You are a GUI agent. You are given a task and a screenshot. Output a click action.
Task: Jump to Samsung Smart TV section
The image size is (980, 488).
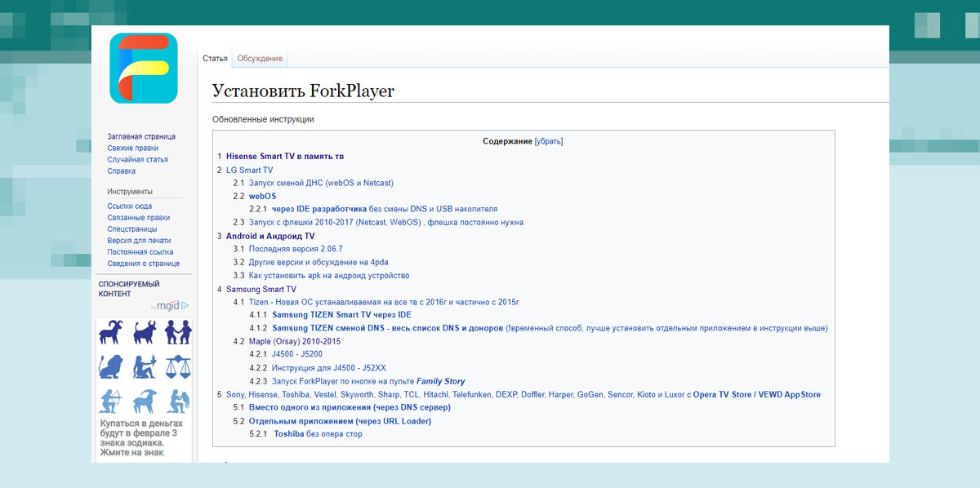pyautogui.click(x=261, y=289)
